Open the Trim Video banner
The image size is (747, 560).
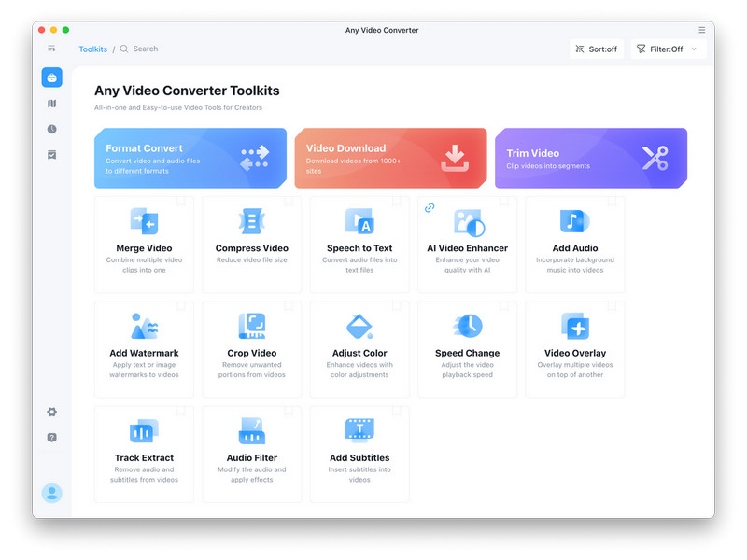[x=590, y=158]
